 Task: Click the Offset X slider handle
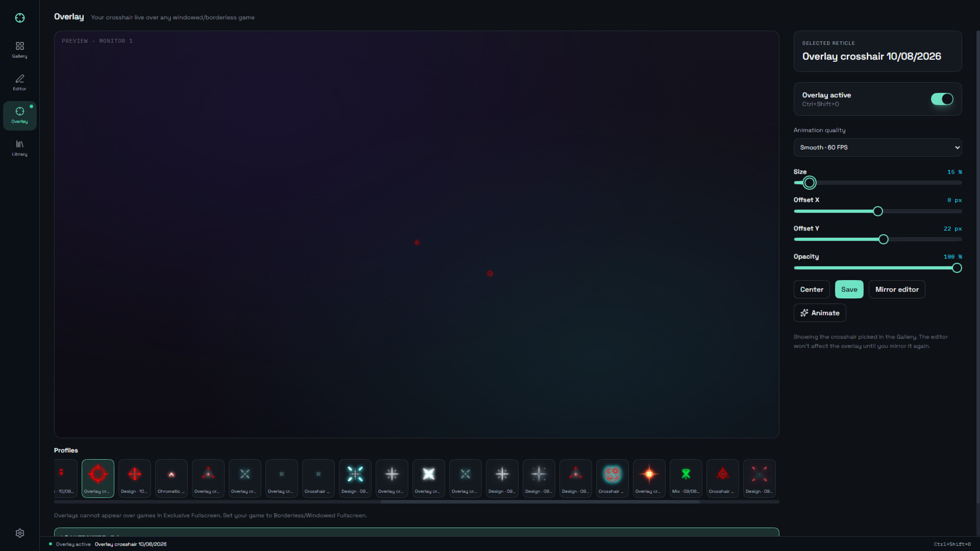tap(878, 211)
